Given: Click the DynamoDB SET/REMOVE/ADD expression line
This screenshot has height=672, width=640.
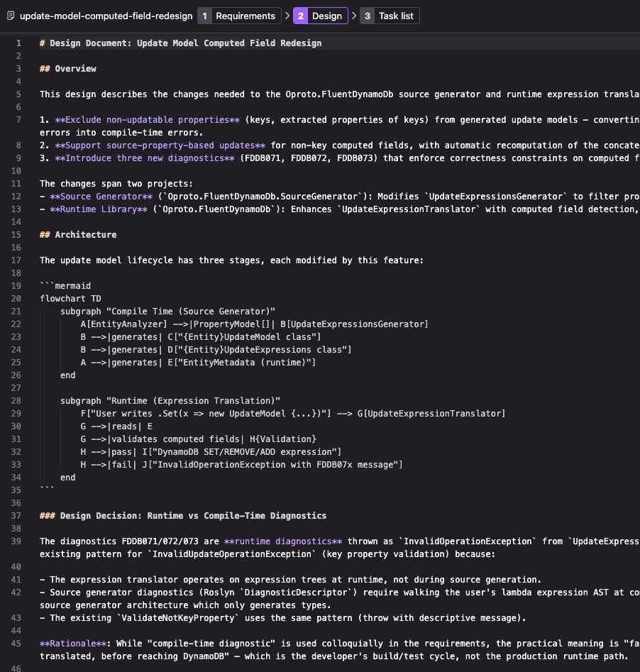Looking at the screenshot, I should 211,452.
